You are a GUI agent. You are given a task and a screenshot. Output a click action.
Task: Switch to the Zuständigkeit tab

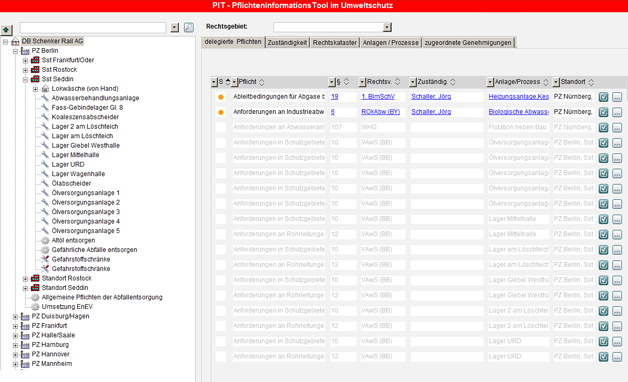pos(287,42)
